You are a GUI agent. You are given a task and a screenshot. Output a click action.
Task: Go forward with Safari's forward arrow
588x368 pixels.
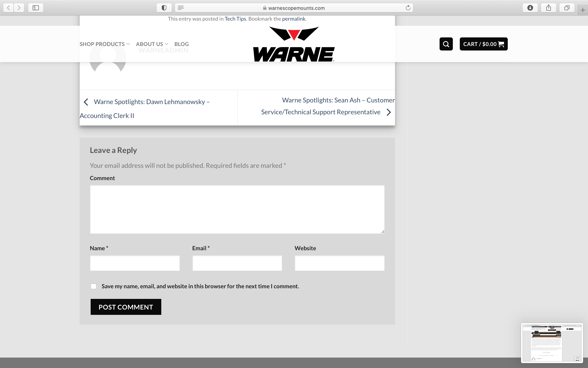19,8
